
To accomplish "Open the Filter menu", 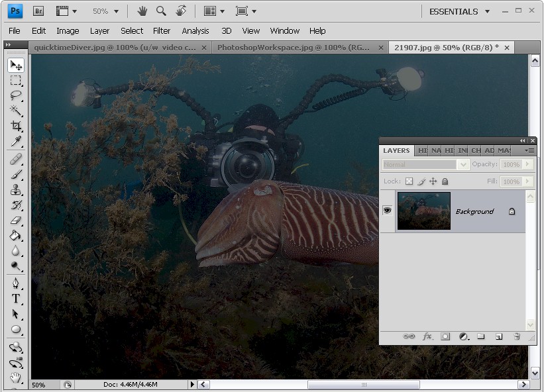I will (162, 30).
